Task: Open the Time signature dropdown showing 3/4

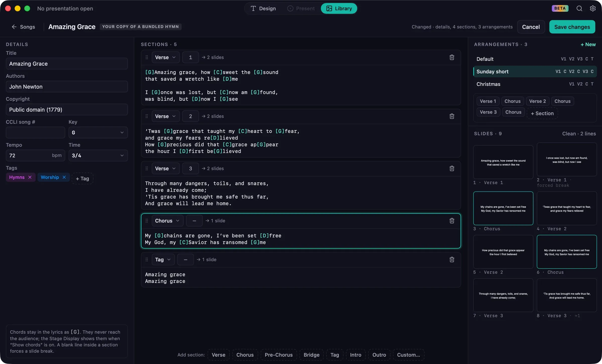Action: click(98, 155)
